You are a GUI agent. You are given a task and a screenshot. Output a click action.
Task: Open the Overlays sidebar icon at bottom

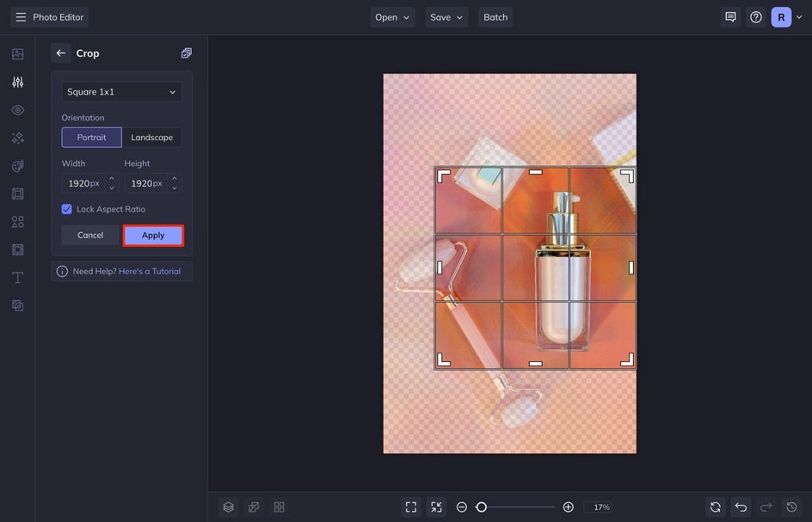(17, 305)
